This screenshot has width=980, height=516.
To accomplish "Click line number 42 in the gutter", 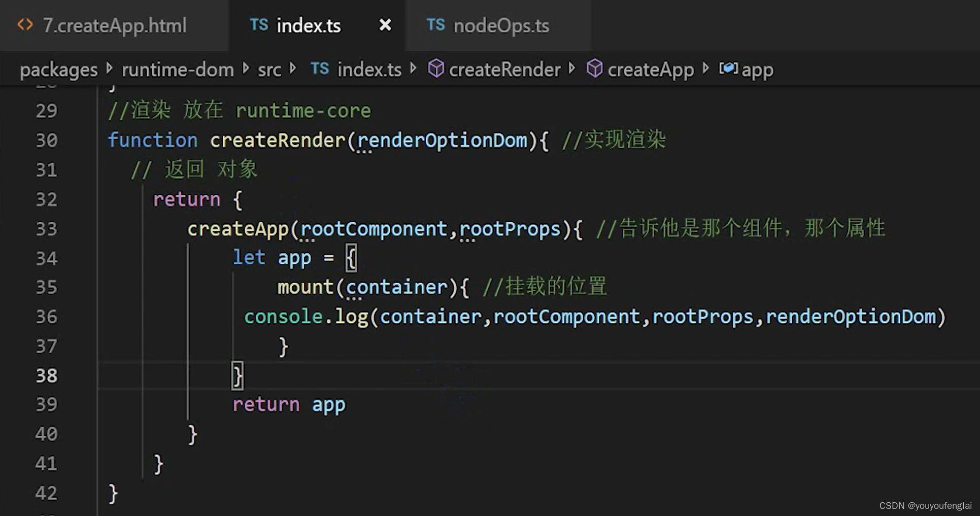I will (x=47, y=493).
